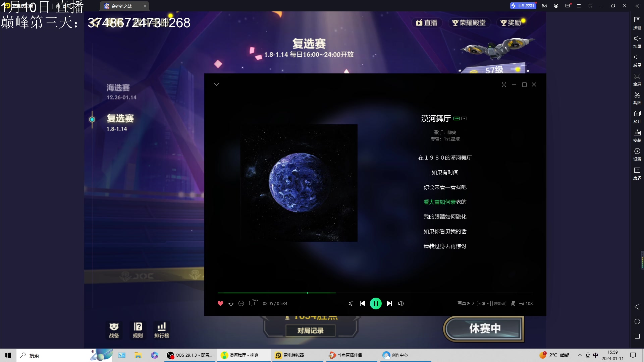Image resolution: width=644 pixels, height=362 pixels.
Task: Open the playlist queue showing 108
Action: click(x=526, y=303)
